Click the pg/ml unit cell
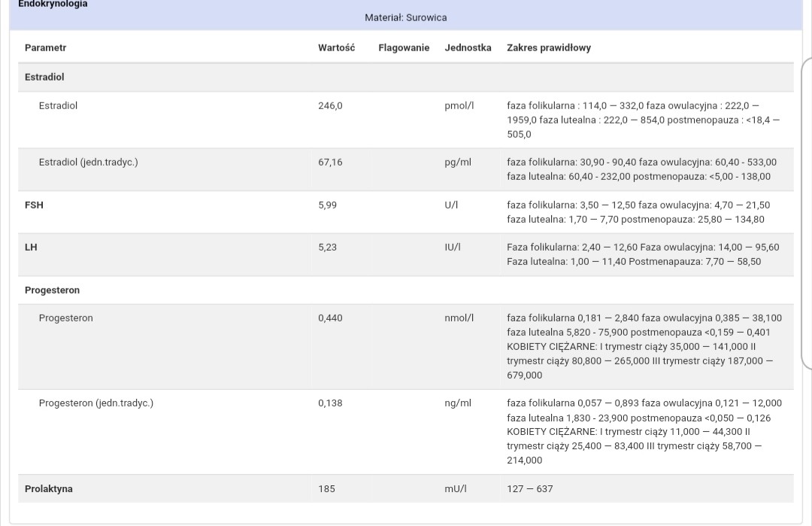The image size is (812, 526). pyautogui.click(x=458, y=163)
